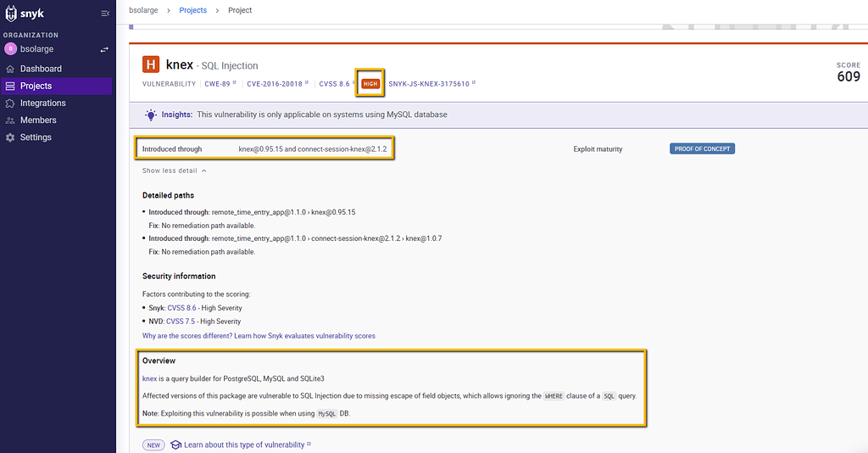Open CWE-89 reference link

pos(220,84)
